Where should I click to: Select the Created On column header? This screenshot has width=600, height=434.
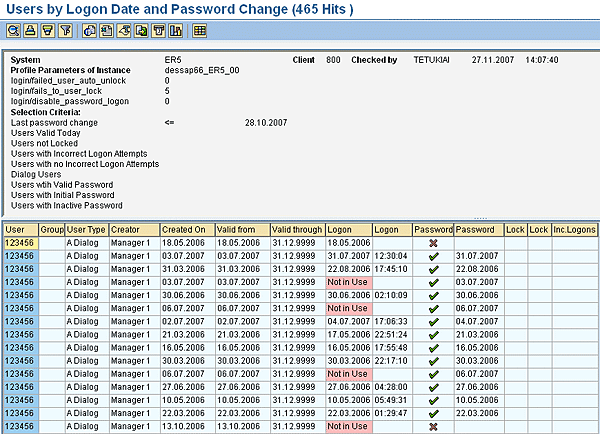pos(186,229)
